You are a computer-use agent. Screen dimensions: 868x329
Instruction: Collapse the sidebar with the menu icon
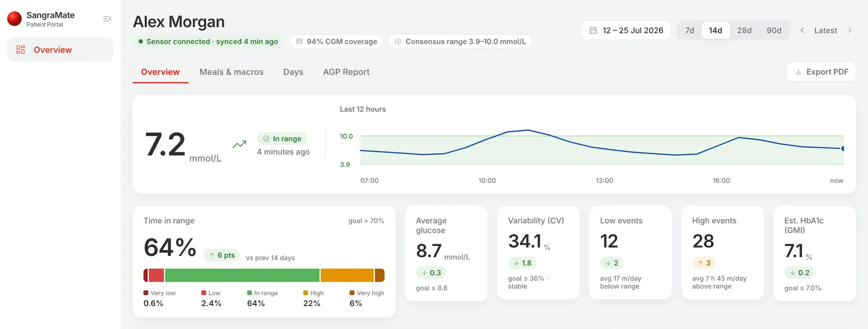107,19
